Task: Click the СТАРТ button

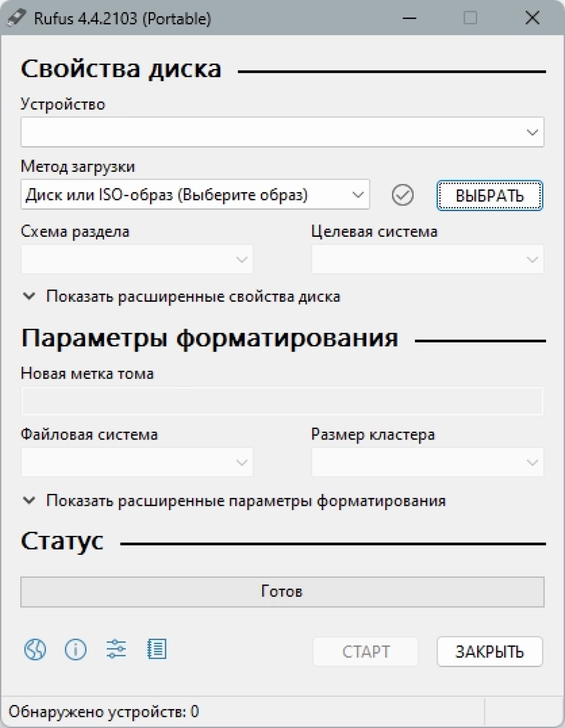Action: [x=365, y=652]
